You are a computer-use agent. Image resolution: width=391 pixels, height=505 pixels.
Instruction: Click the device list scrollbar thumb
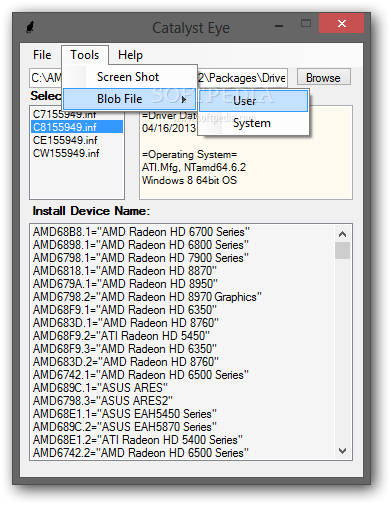[342, 250]
